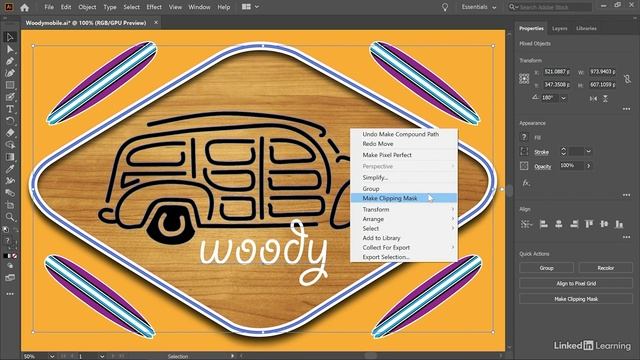Click Vertical Align Bottom icon
This screenshot has width=640, height=360.
[x=619, y=224]
